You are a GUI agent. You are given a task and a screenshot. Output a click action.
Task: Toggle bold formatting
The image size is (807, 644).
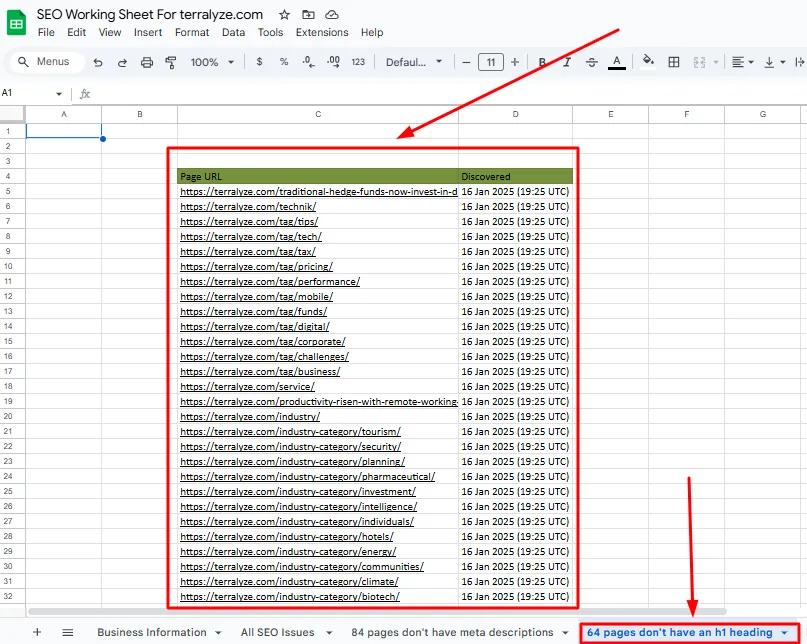(542, 62)
